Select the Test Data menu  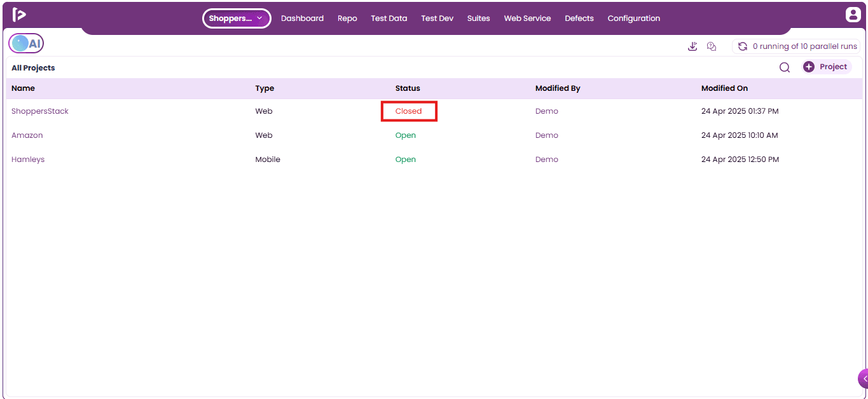pos(389,18)
